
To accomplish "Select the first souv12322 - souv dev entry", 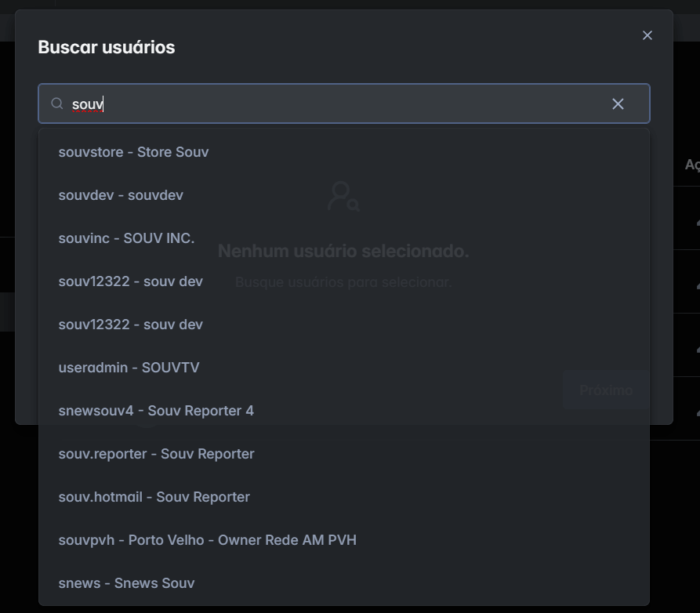I will (130, 281).
